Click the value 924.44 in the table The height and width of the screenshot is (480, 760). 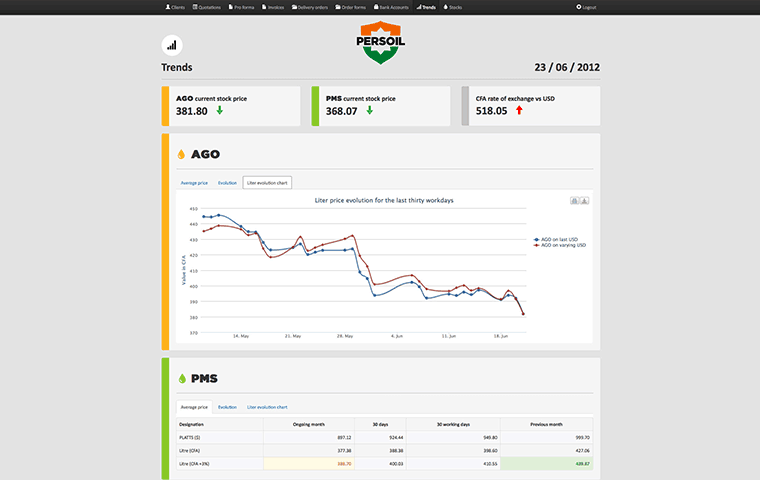(396, 437)
